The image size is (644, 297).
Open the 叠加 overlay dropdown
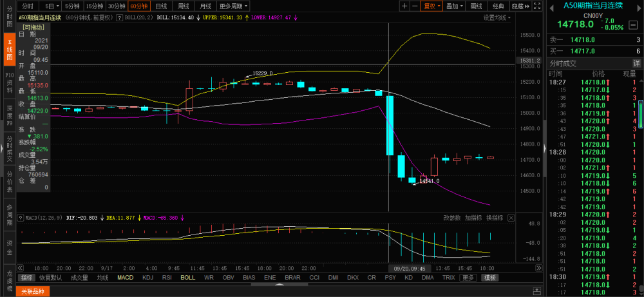coord(454,6)
